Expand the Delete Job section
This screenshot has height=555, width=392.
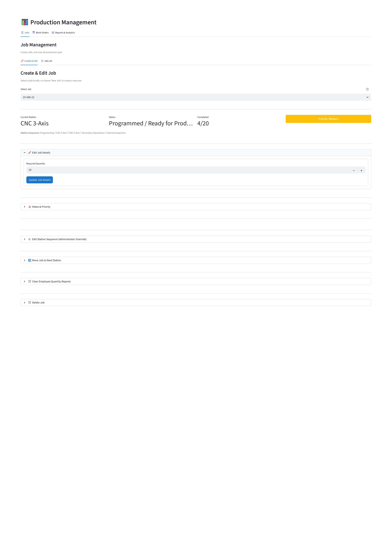click(x=196, y=302)
